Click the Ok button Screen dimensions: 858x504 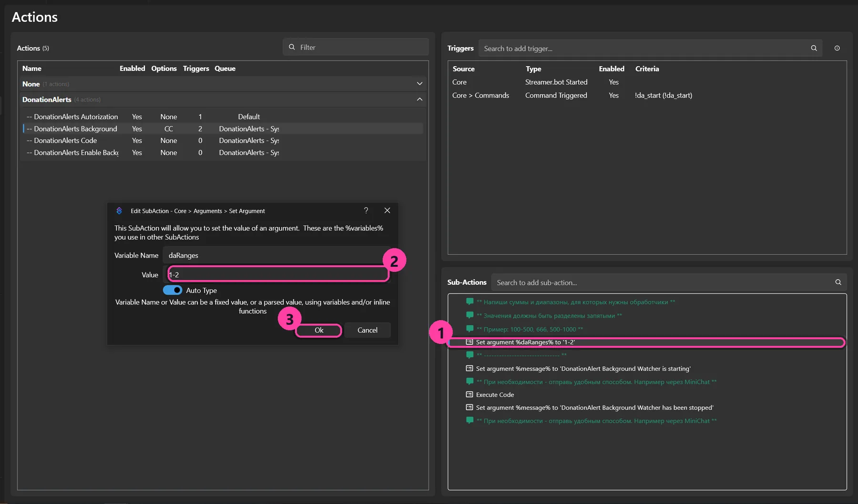tap(319, 330)
